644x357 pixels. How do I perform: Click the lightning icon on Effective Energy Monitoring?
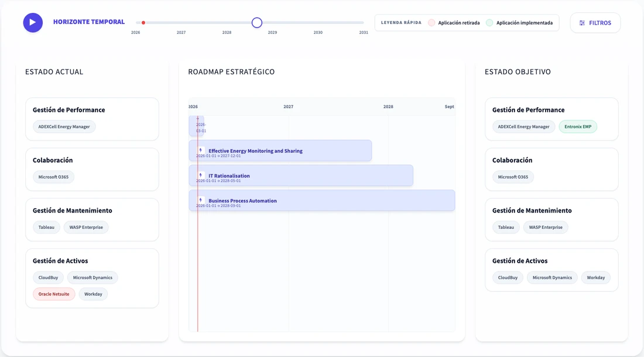pos(200,150)
